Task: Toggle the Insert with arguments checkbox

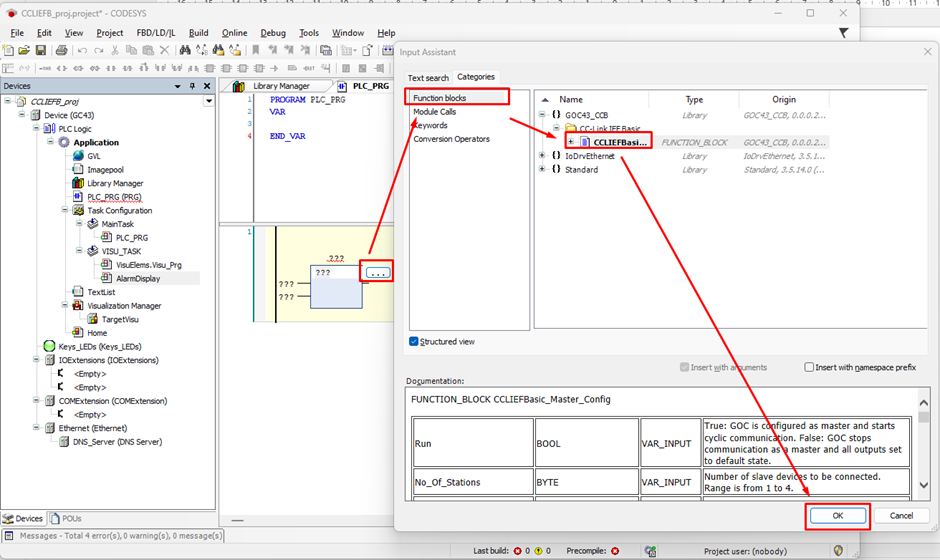Action: tap(684, 367)
